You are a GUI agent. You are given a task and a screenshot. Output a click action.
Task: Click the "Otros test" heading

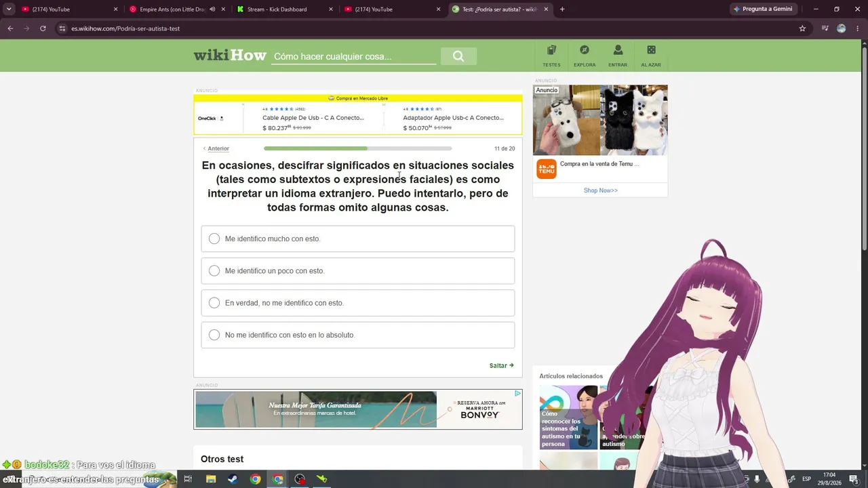point(222,459)
